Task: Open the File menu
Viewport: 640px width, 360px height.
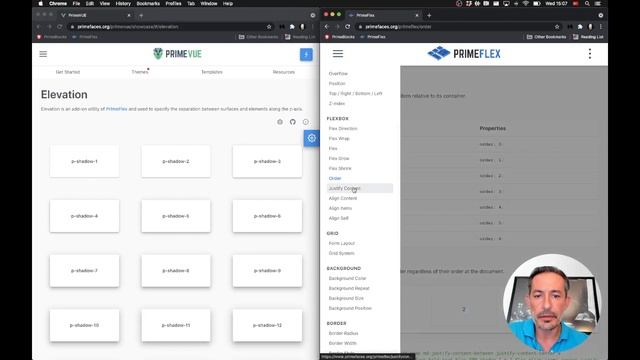Action: pos(76,4)
